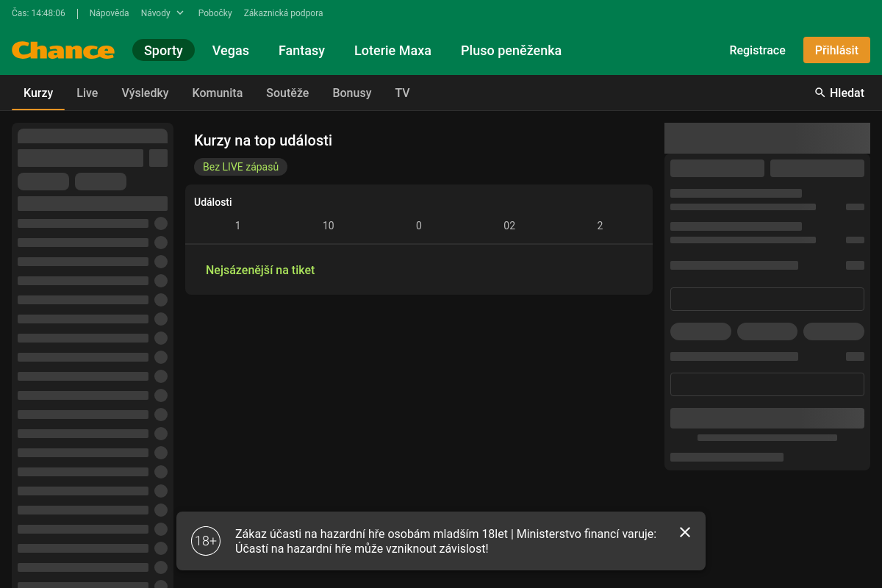Expand the Návody dropdown
The height and width of the screenshot is (588, 882).
pyautogui.click(x=162, y=13)
